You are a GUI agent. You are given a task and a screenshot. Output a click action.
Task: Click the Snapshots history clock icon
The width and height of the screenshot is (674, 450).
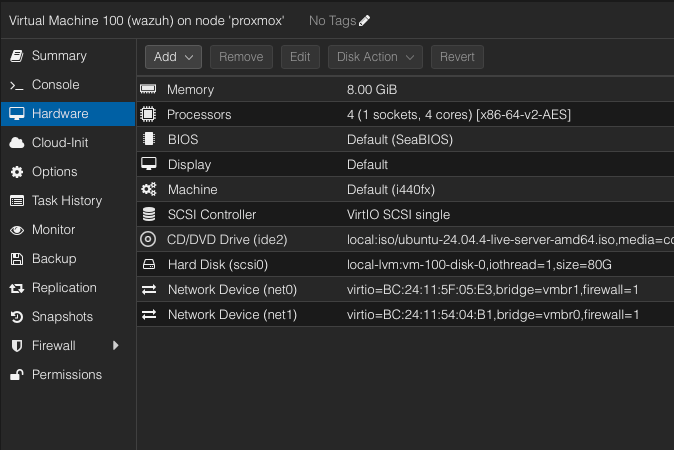pos(17,317)
